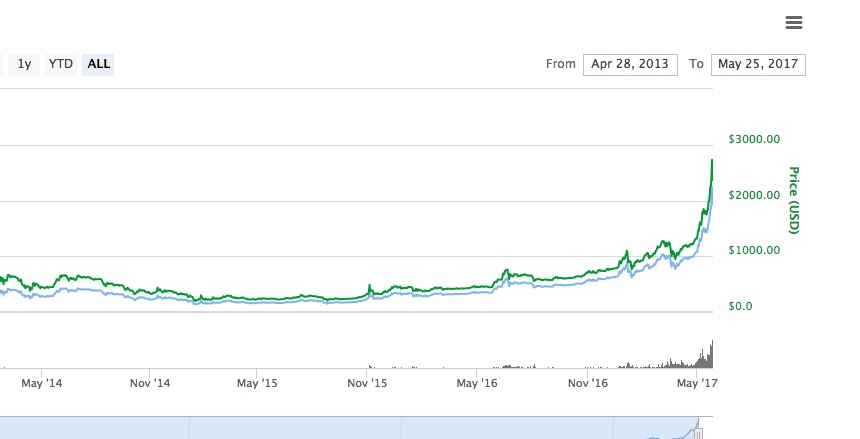Viewport: 860px width, 439px height.
Task: Click the Price (USD) axis title
Action: [795, 200]
